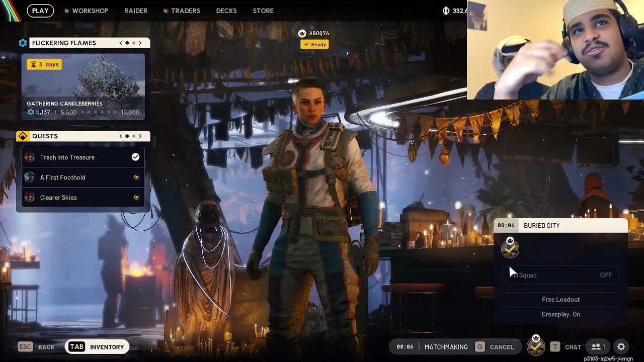This screenshot has width=644, height=362.
Task: Go to previous Flickering Flames page
Action: (x=121, y=43)
